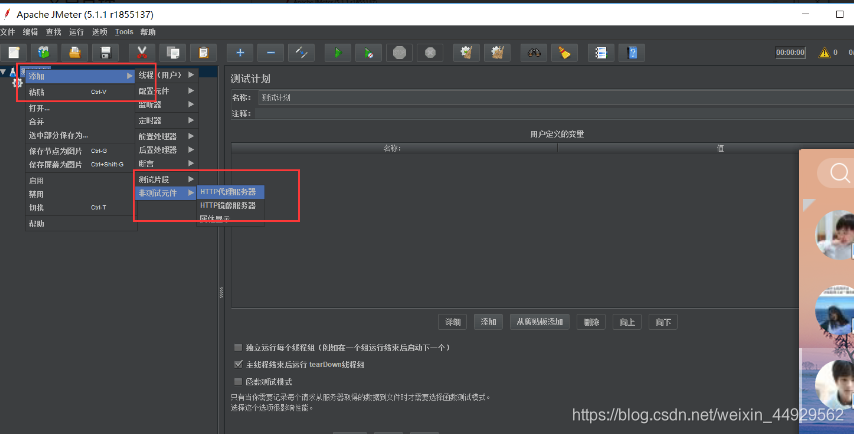This screenshot has width=854, height=434.
Task: Click the plus Expand All icon
Action: (x=240, y=52)
